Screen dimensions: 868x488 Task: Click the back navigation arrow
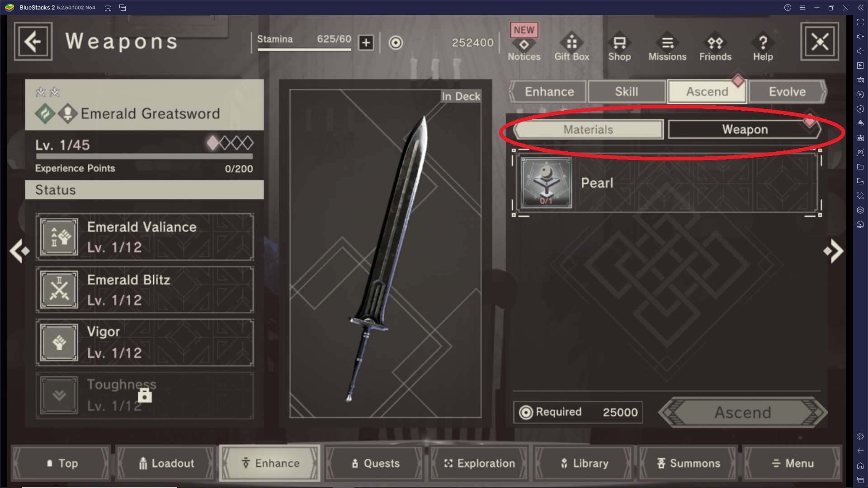(33, 41)
